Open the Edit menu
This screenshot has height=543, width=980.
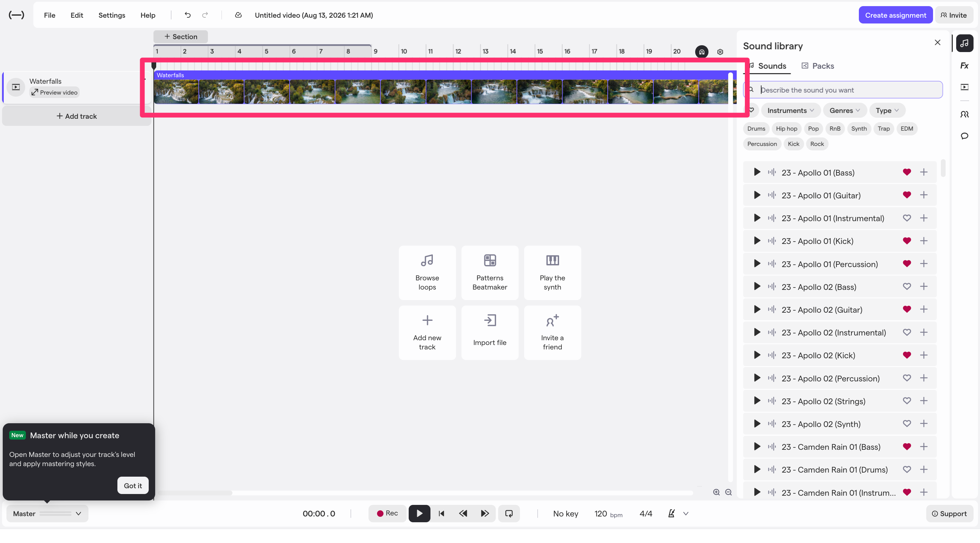(77, 15)
